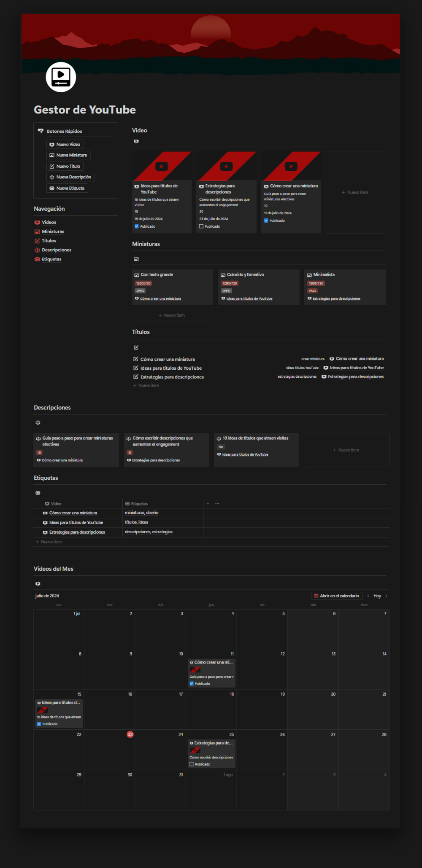Open the Estrategias para descripciones video thumbnail
Screen dimensions: 422x868
(x=226, y=166)
